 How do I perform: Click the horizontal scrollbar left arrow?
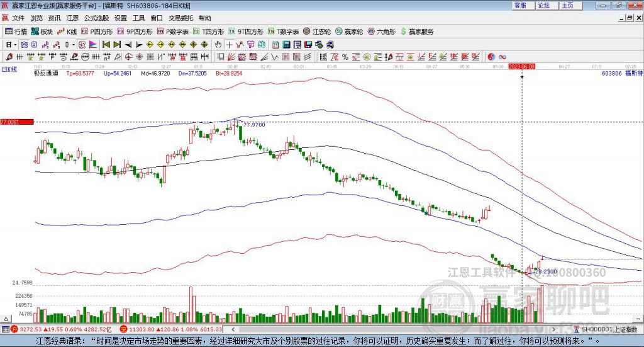pyautogui.click(x=233, y=329)
